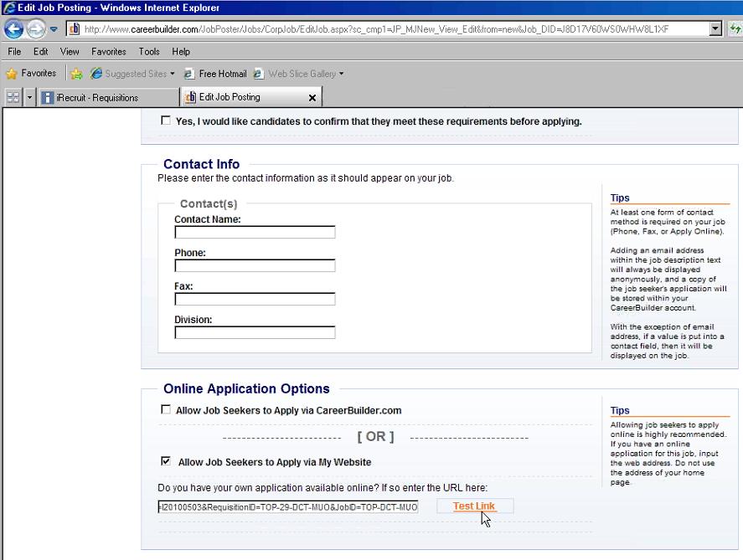Open the View menu

[x=70, y=51]
